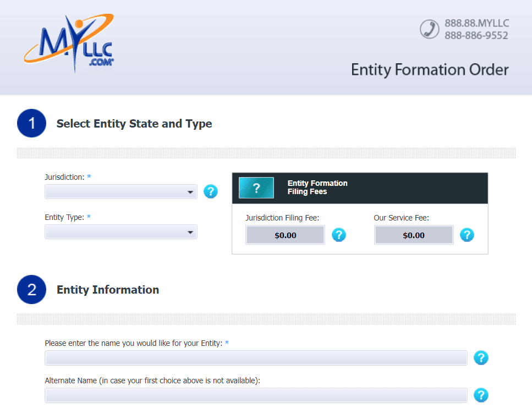
Task: Click the help icon beside the Alternate Name field
Action: pos(481,395)
